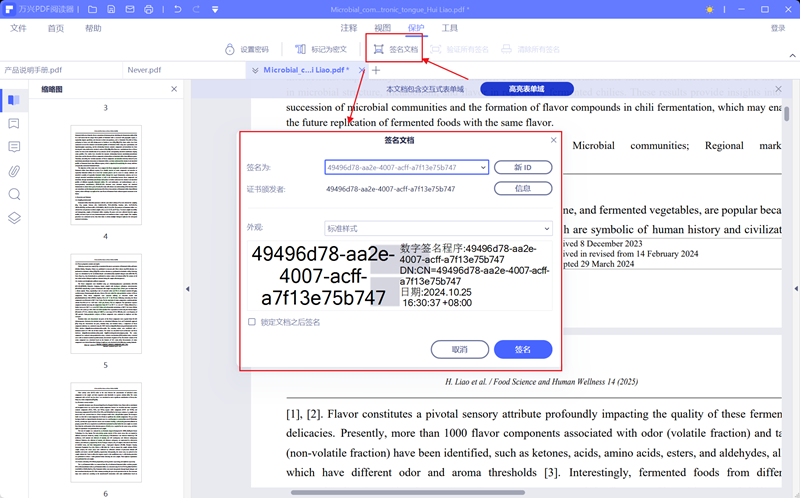Click the 信息 certificate info button
This screenshot has height=498, width=800.
pos(523,188)
